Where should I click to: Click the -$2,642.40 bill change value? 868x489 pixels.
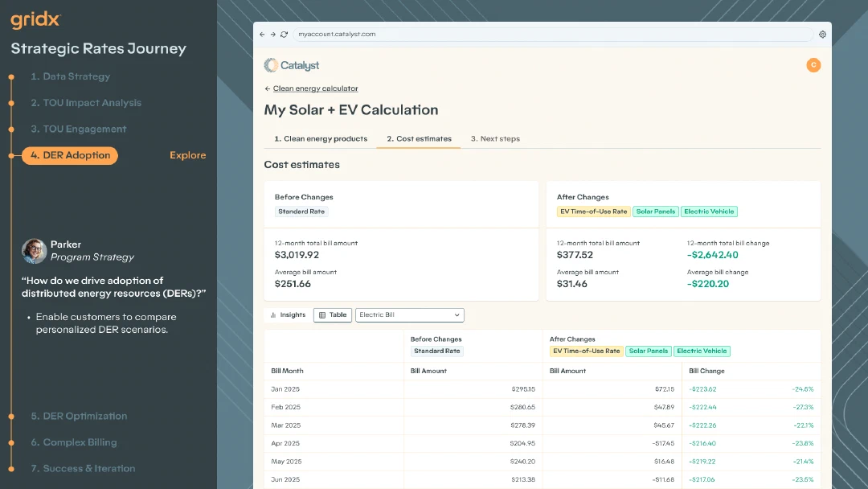[712, 255]
